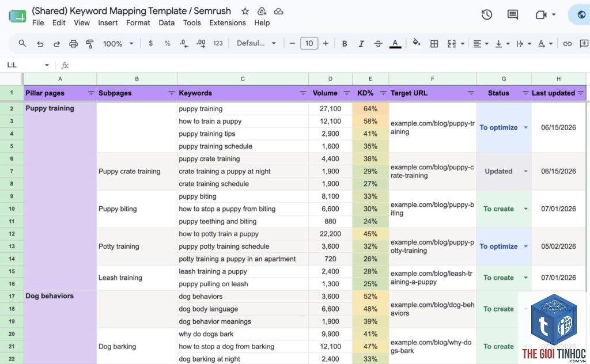This screenshot has width=590, height=364.
Task: Open the Pillar pages filter icon
Action: [91, 93]
